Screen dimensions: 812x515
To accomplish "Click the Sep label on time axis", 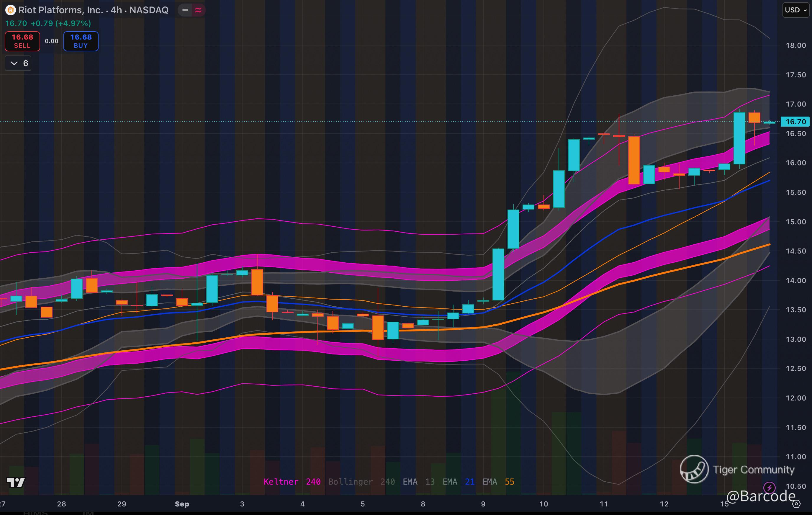I will coord(182,504).
